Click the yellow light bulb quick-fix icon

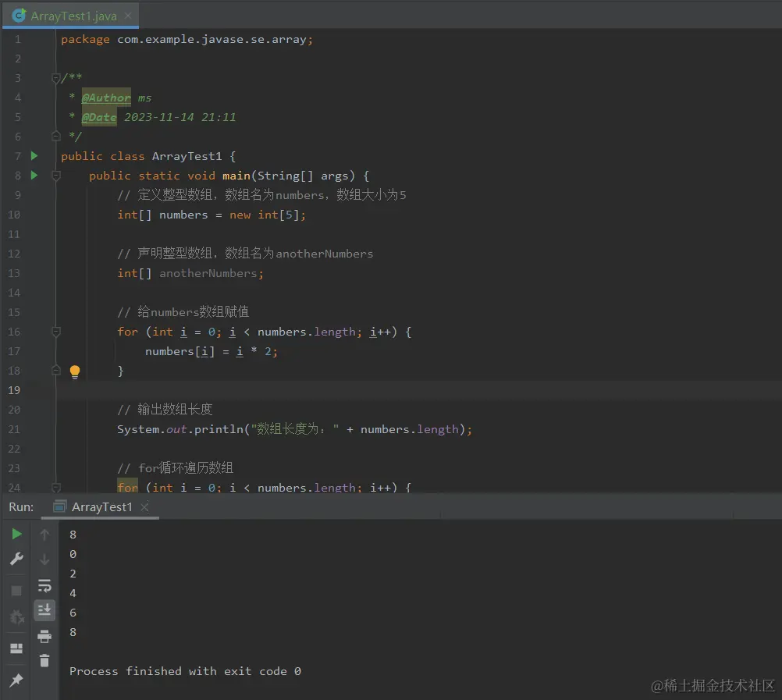coord(75,372)
